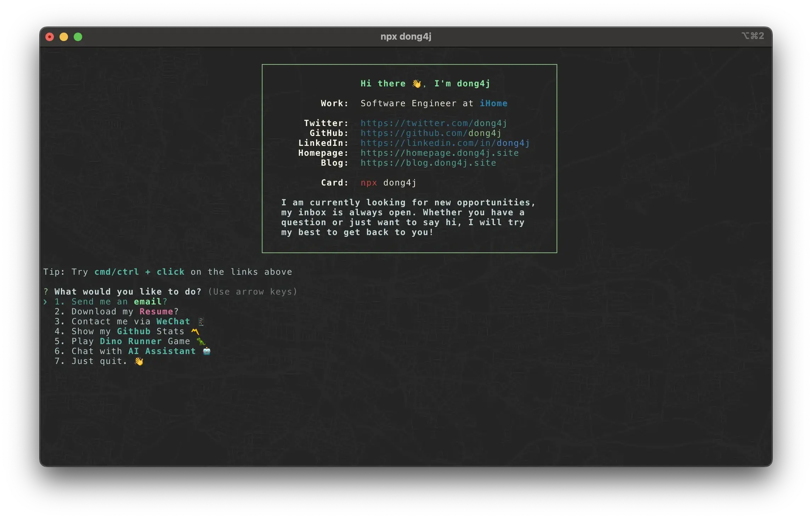Viewport: 812px width, 519px height.
Task: Visit the homepage.dong4j.site link
Action: (439, 153)
